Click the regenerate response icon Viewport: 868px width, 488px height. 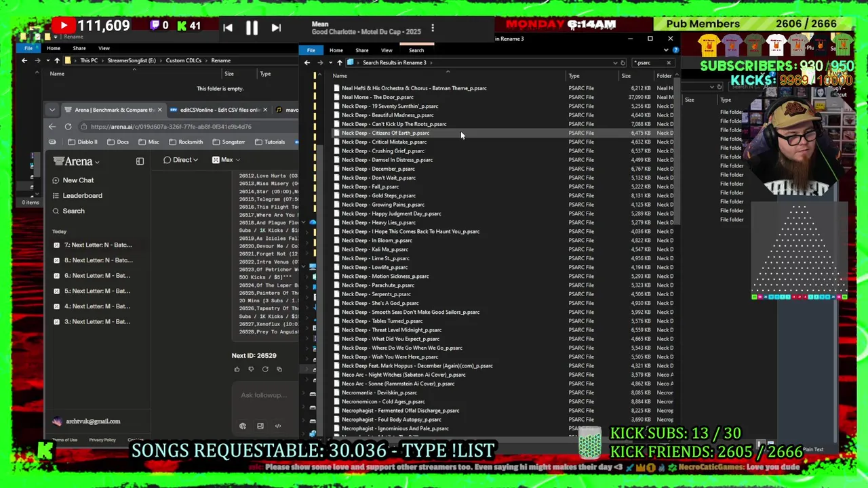(x=265, y=369)
